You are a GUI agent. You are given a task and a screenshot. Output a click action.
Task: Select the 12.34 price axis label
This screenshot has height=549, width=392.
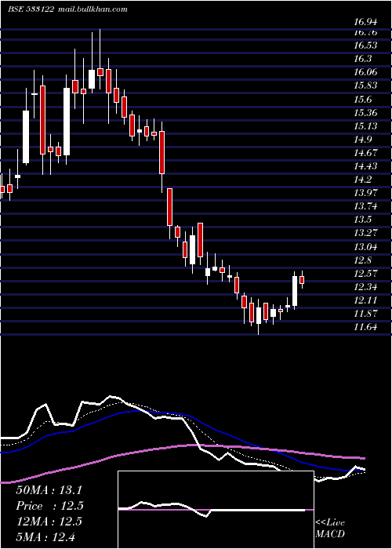pos(365,288)
